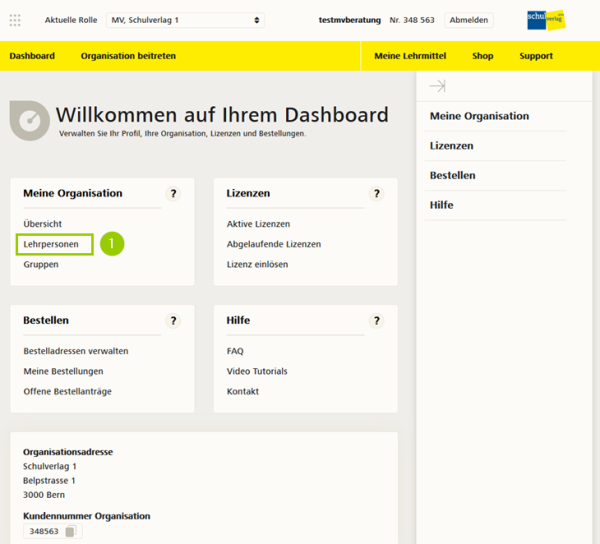
Task: Open help for Lizenzen card
Action: pyautogui.click(x=377, y=194)
